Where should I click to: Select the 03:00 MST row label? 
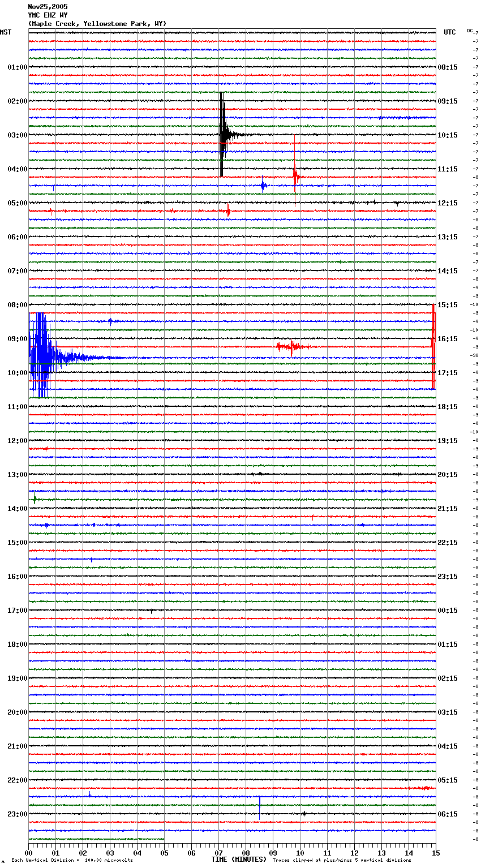tap(18, 135)
